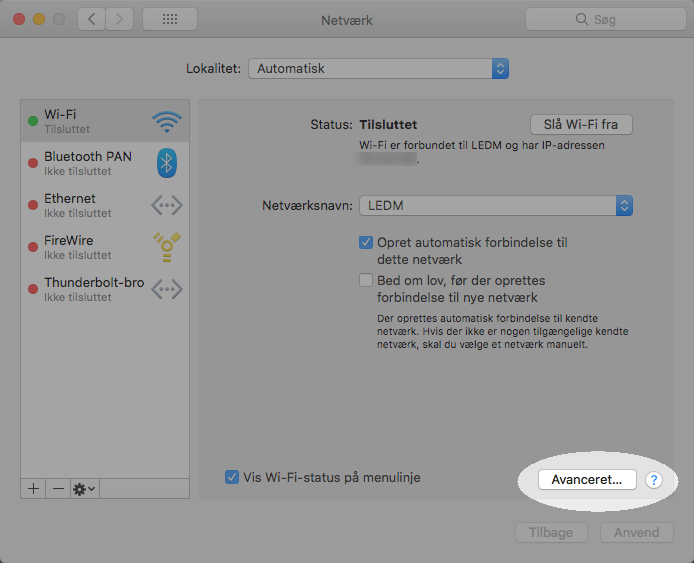Click the Wi-Fi signal icon
The height and width of the screenshot is (563, 694).
point(167,122)
